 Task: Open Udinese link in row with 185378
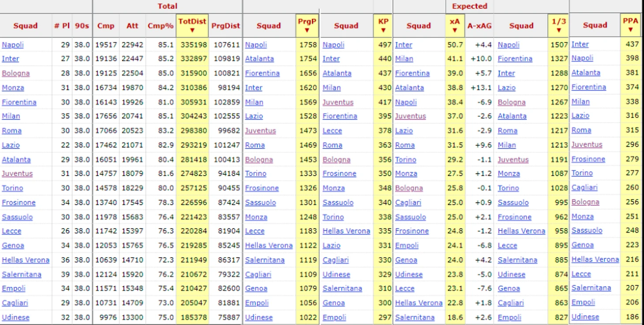coord(16,317)
